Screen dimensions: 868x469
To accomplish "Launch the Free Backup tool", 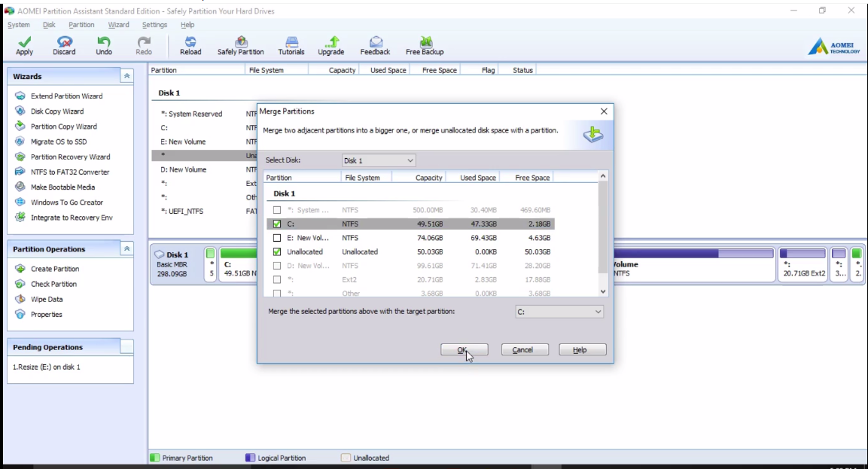I will [425, 45].
